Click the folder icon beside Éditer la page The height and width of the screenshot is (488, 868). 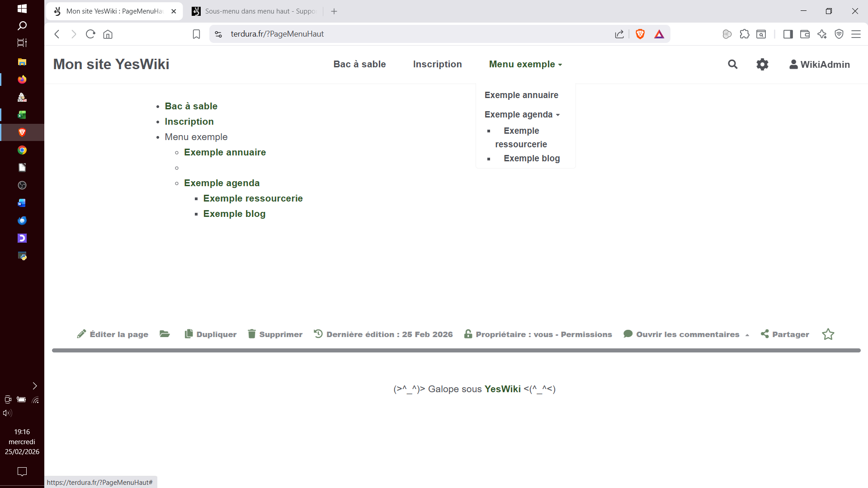(165, 334)
